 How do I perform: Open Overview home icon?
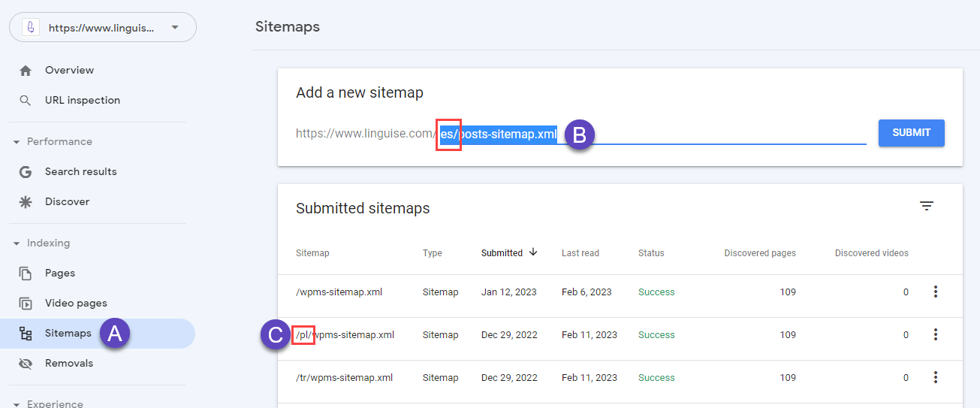[x=26, y=71]
